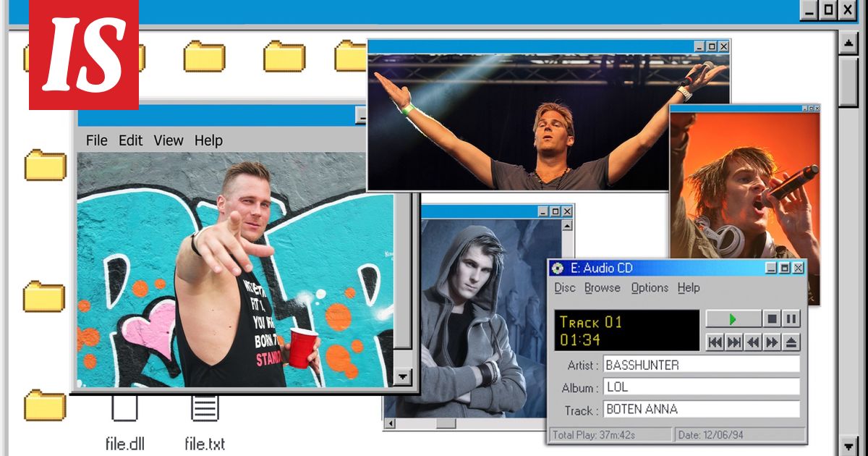Maximize the main folder window
Image resolution: width=868 pixels, height=456 pixels.
point(829,9)
